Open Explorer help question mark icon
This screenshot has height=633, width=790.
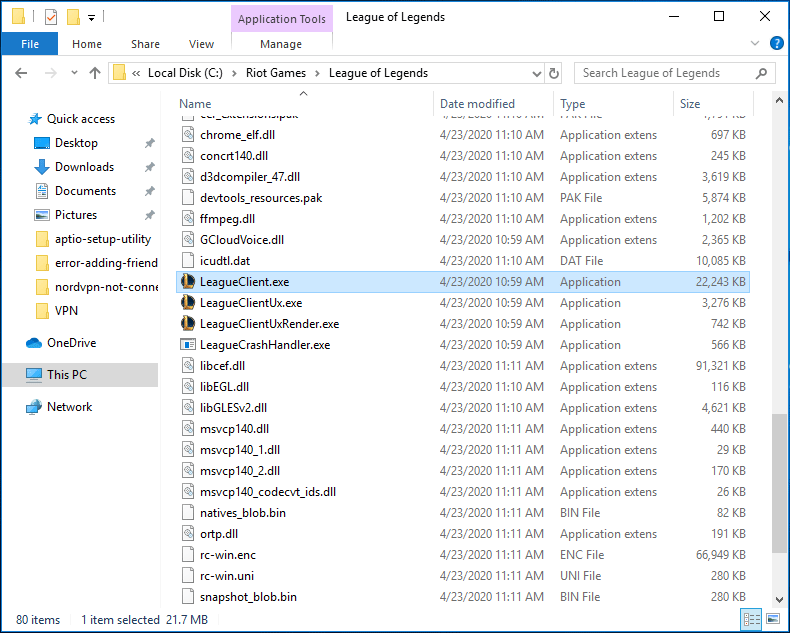coord(776,43)
